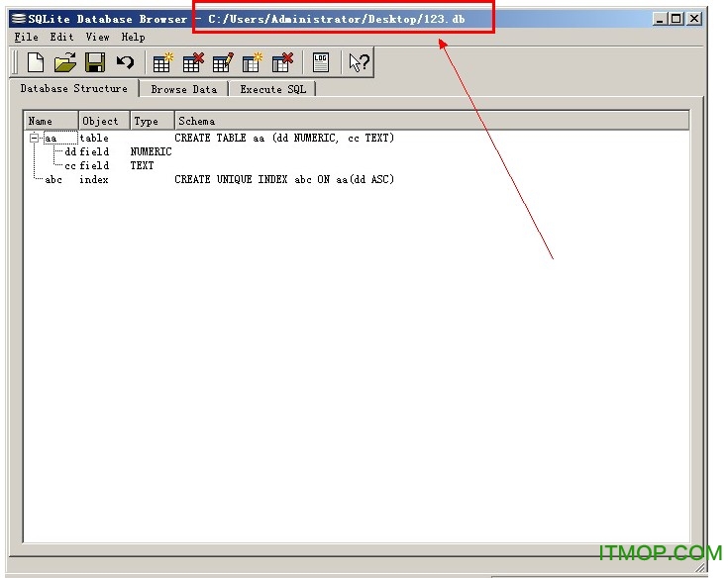Close the SQLite Database Browser window
This screenshot has width=728, height=578.
[694, 19]
